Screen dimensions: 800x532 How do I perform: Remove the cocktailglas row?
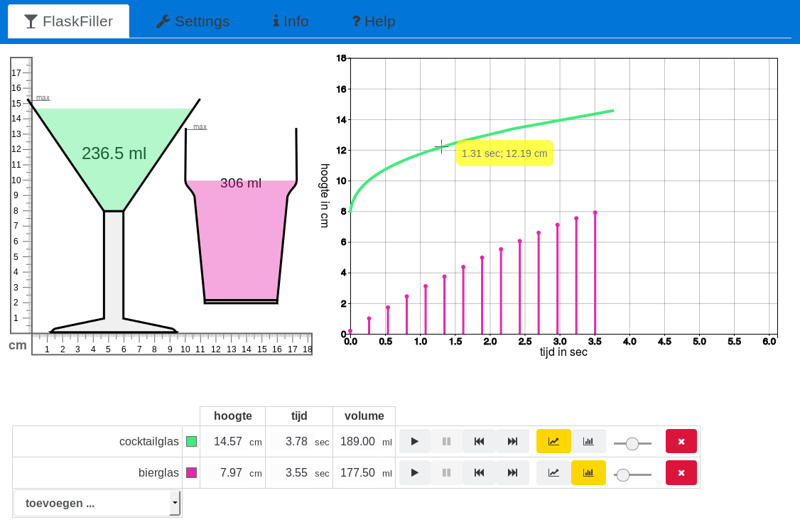pos(681,441)
